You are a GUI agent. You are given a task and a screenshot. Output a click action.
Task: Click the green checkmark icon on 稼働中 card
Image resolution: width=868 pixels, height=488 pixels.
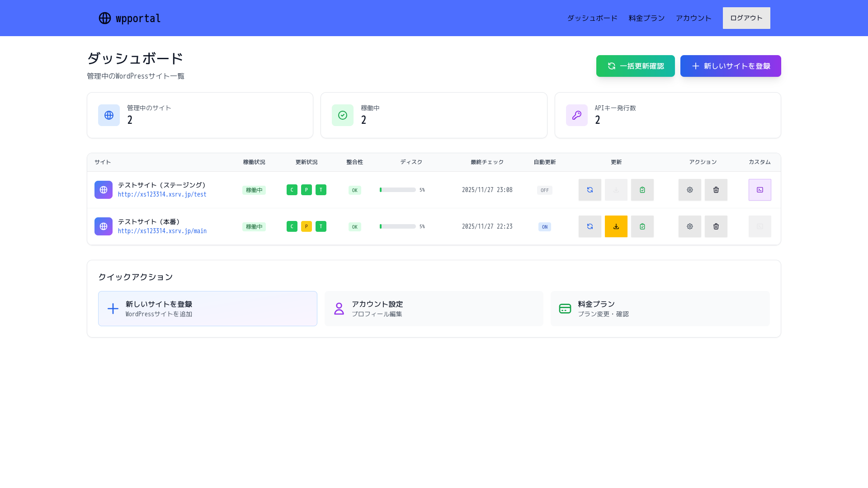343,115
